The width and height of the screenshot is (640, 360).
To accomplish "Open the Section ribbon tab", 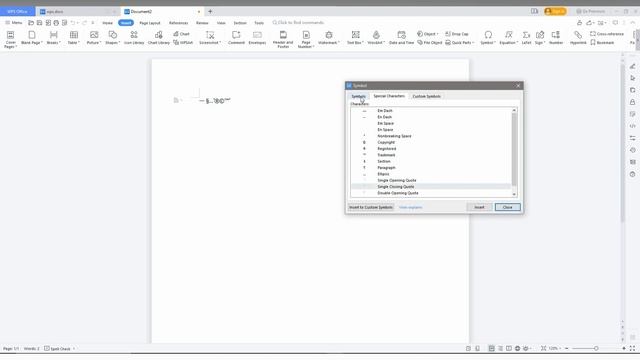I will 240,23.
